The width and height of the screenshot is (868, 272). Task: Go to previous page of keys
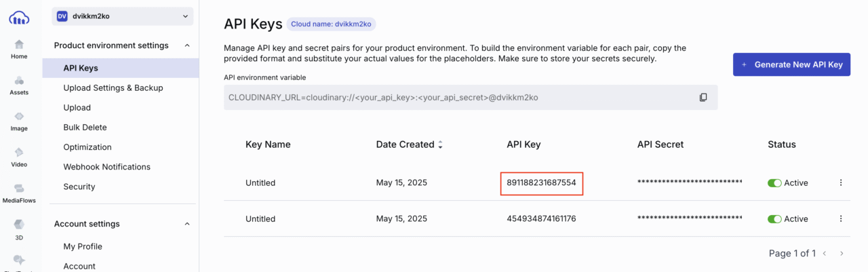click(x=825, y=253)
